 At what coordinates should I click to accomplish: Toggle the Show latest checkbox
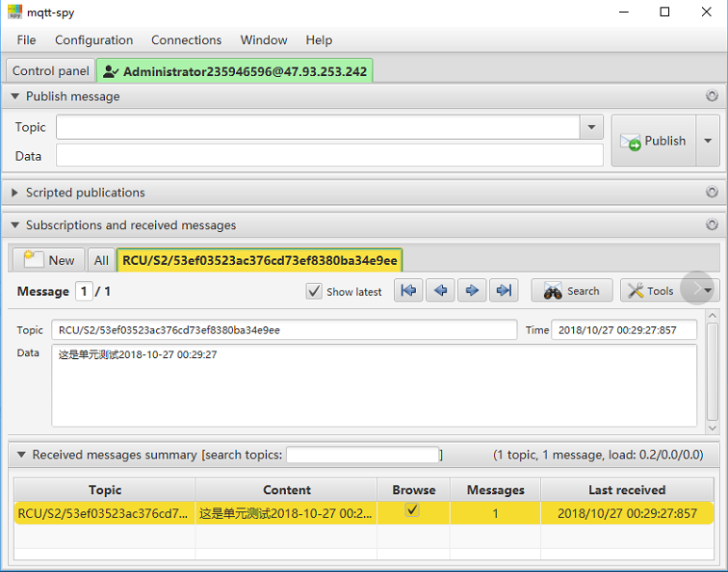(314, 291)
